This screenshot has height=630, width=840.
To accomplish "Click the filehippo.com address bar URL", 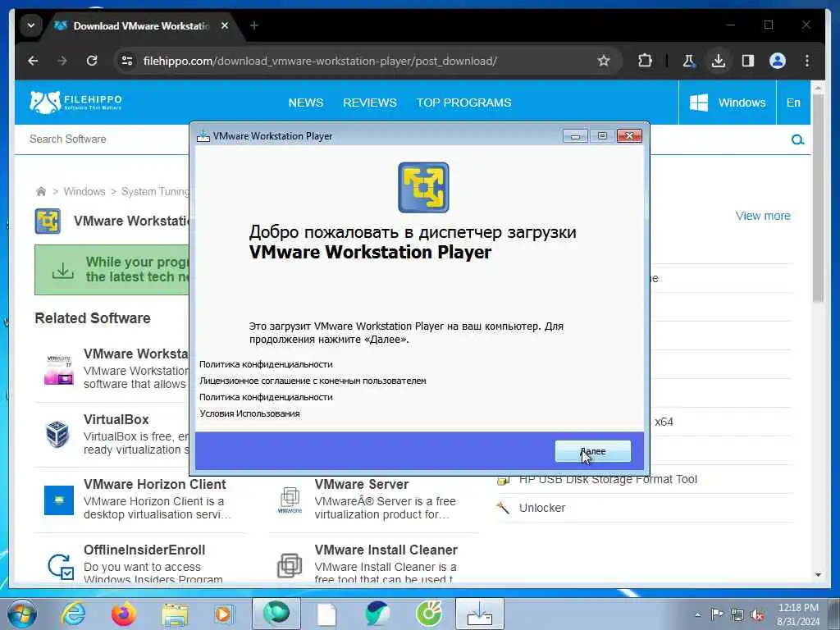I will [x=320, y=61].
